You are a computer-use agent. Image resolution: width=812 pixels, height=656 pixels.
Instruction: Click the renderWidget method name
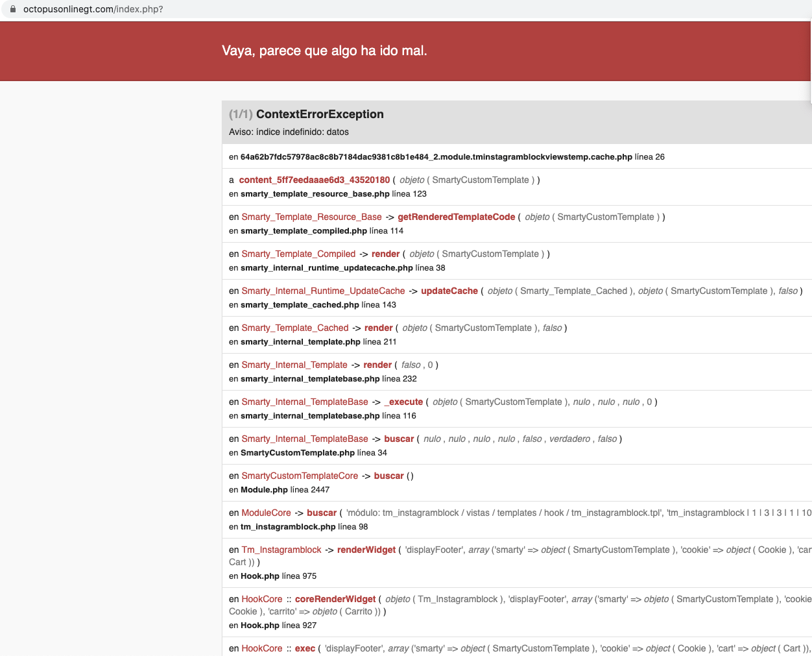pos(366,550)
